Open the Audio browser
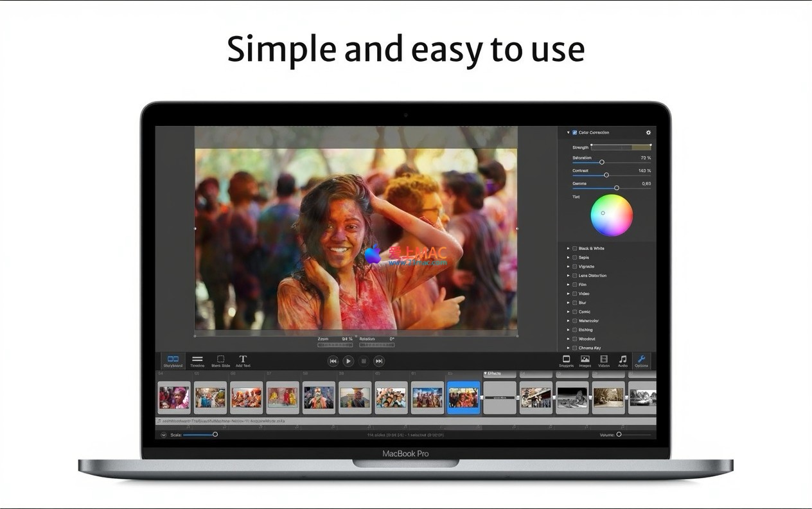Screen dimensions: 812x509 (x=622, y=361)
